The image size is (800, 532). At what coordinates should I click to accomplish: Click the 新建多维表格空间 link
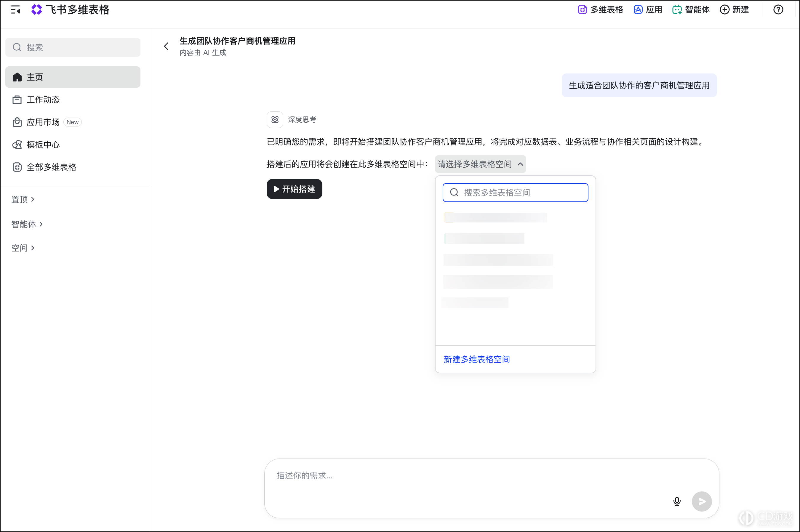tap(476, 359)
